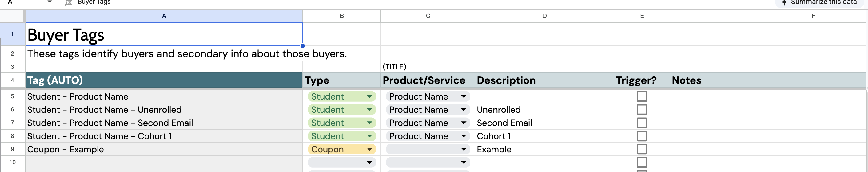Open the Product Name dropdown in row 8

[428, 136]
